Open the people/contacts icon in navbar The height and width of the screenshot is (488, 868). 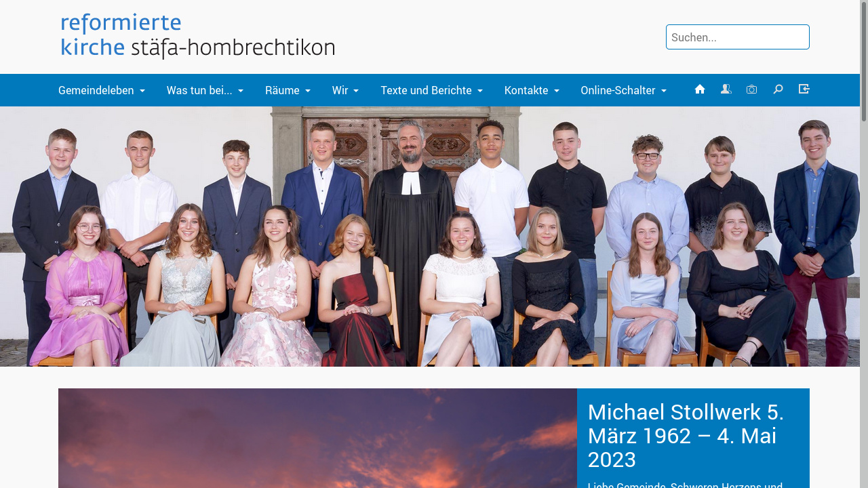(726, 89)
